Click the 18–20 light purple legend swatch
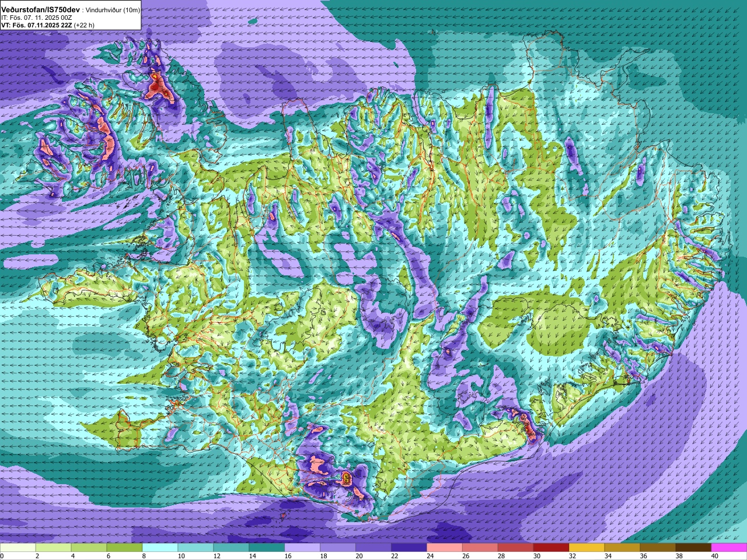 tap(338, 548)
